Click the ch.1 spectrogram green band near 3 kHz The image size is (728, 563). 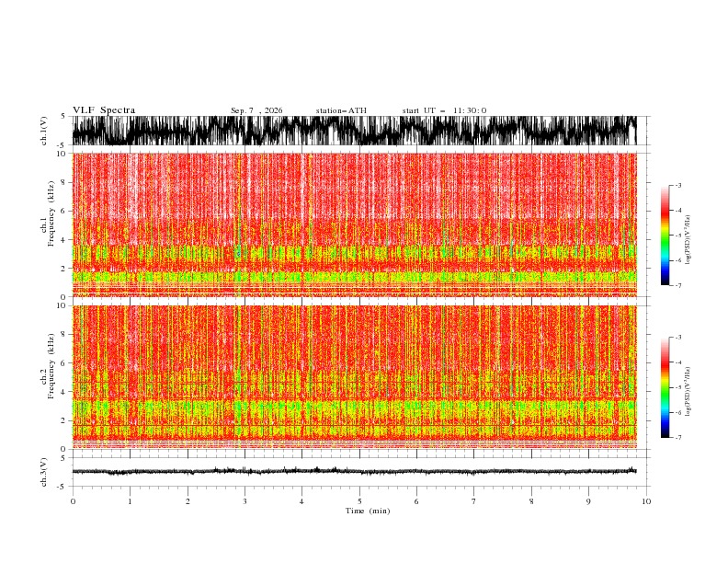354,254
